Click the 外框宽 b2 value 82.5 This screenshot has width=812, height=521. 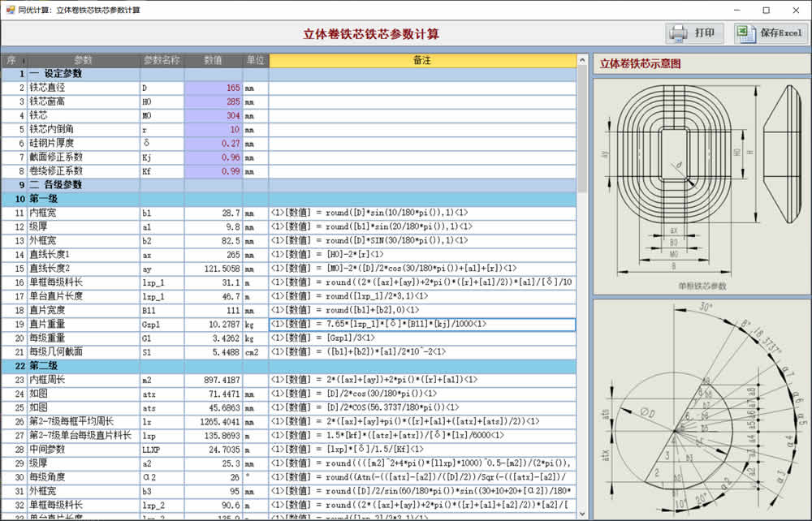click(214, 240)
